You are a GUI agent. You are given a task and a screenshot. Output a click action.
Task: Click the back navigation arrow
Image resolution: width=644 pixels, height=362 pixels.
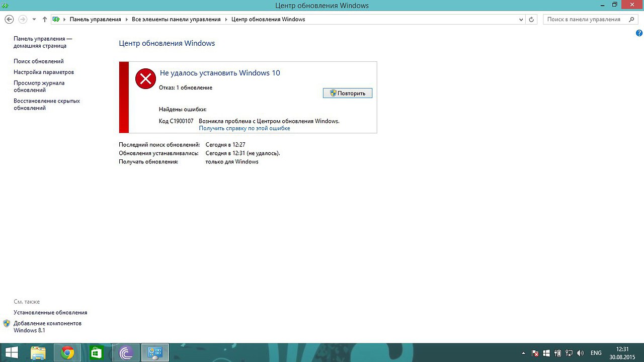coord(9,19)
